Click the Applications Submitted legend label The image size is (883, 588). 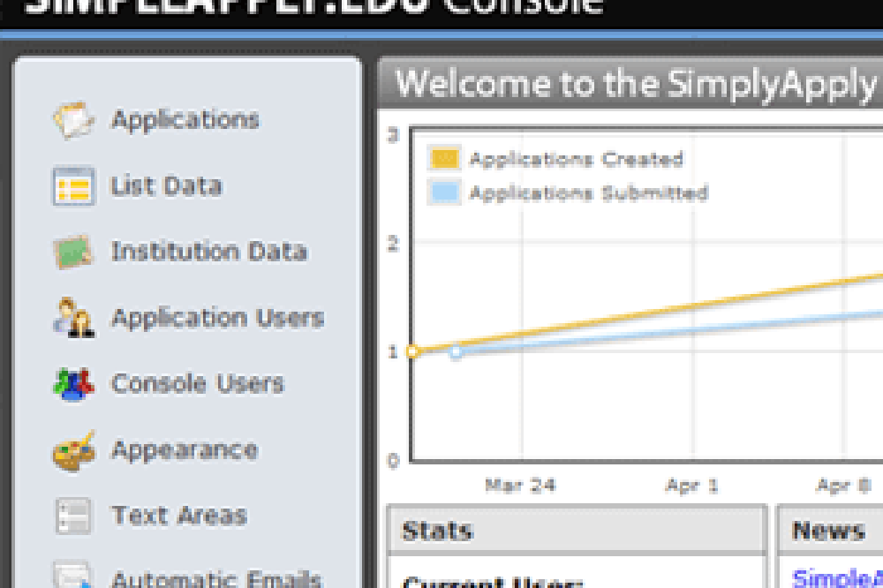589,193
